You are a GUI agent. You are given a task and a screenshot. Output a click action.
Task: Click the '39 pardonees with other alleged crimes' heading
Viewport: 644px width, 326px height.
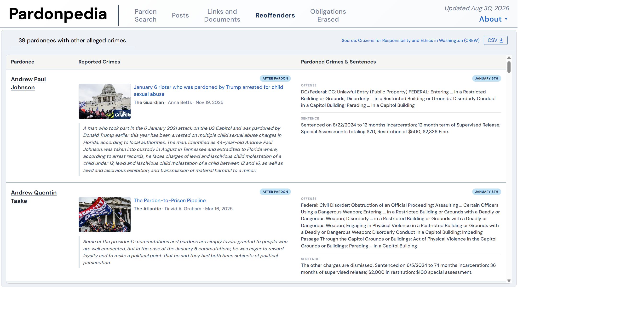click(72, 40)
